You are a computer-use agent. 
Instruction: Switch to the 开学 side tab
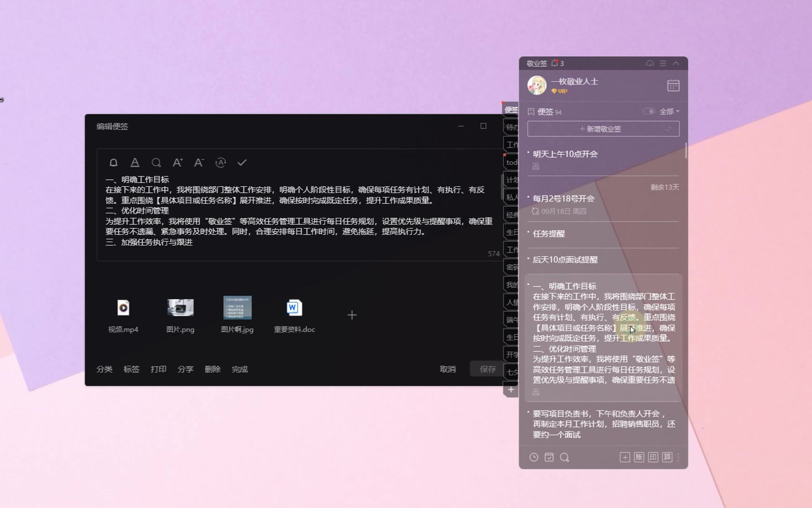[511, 355]
